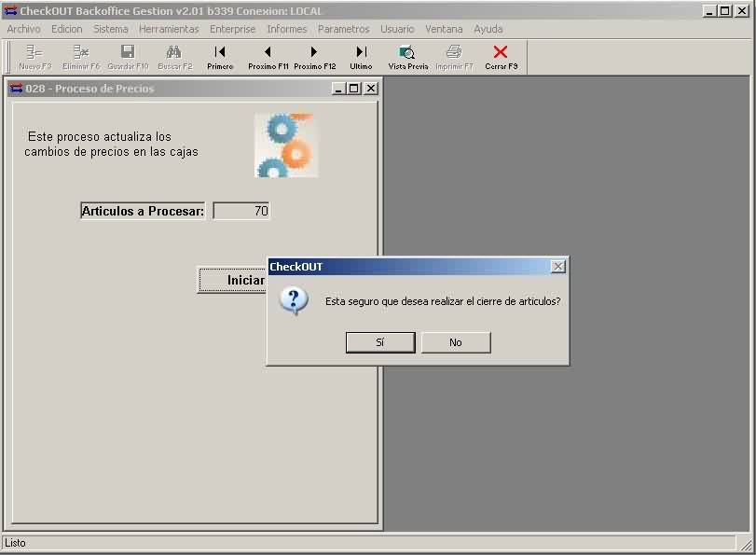Click the Articulos a Procesar value field
This screenshot has width=756, height=555.
[x=241, y=211]
